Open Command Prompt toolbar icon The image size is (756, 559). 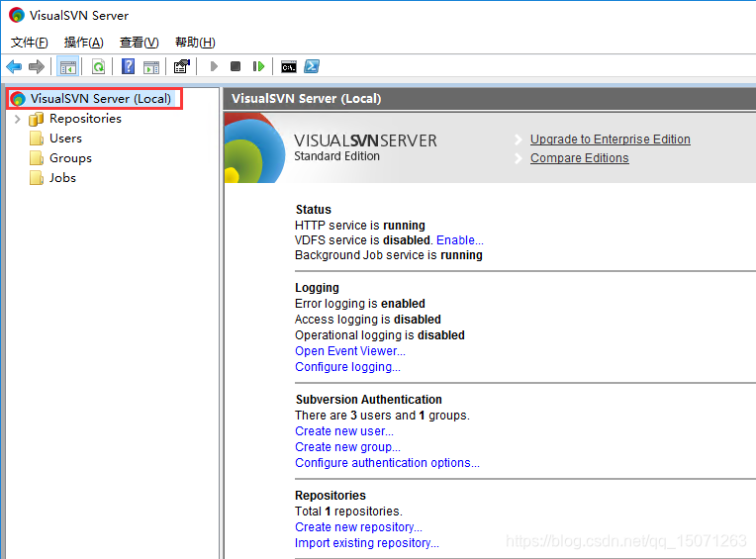289,67
